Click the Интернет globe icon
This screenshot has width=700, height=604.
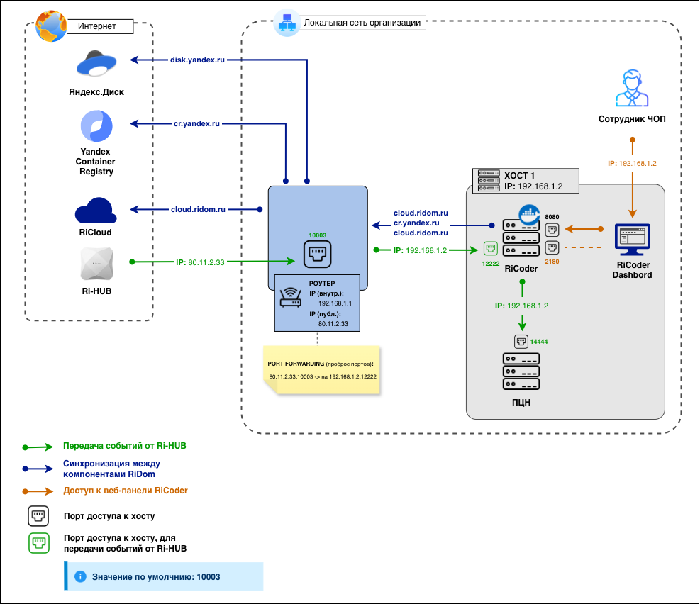[x=48, y=26]
